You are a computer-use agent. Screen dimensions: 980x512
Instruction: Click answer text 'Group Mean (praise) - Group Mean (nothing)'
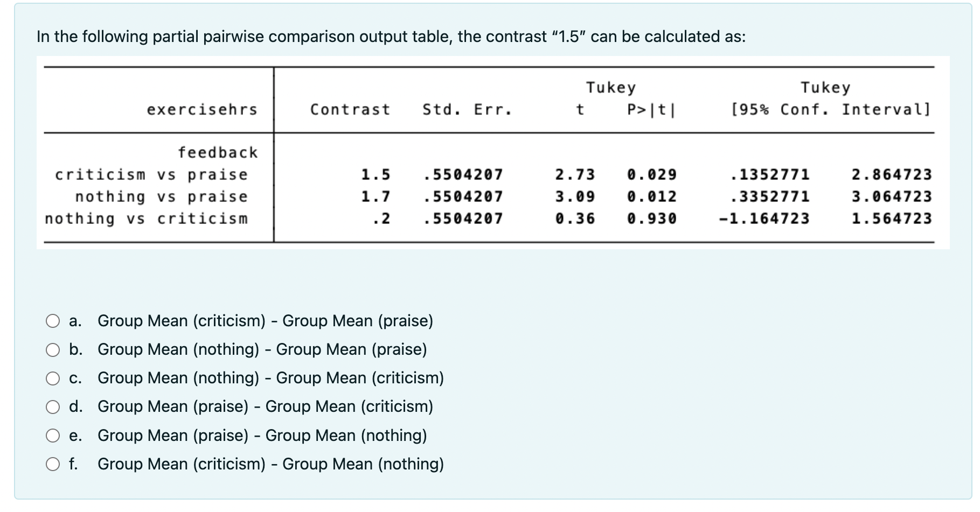click(261, 436)
